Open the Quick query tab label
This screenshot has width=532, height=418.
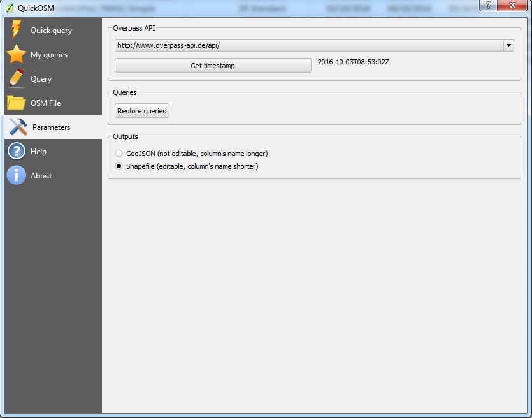[51, 31]
